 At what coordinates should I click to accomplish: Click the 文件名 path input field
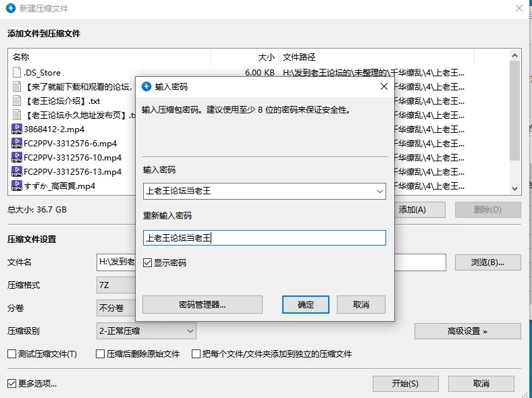coord(271,262)
